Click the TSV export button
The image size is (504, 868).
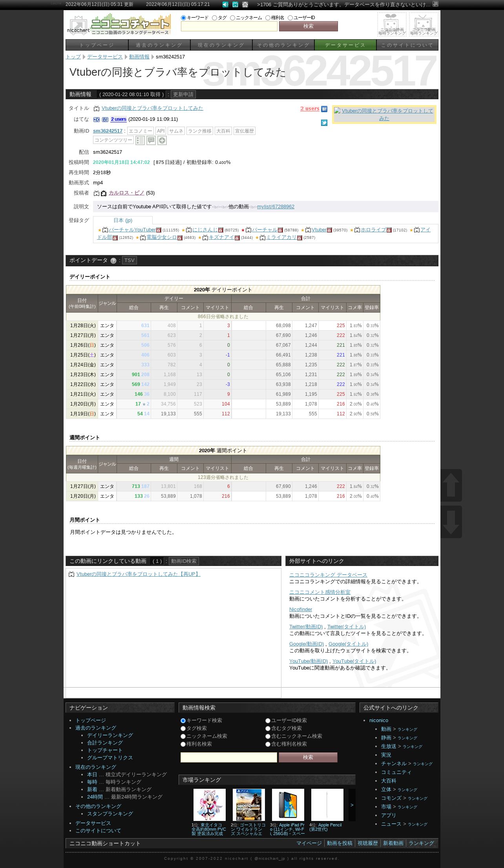point(130,260)
